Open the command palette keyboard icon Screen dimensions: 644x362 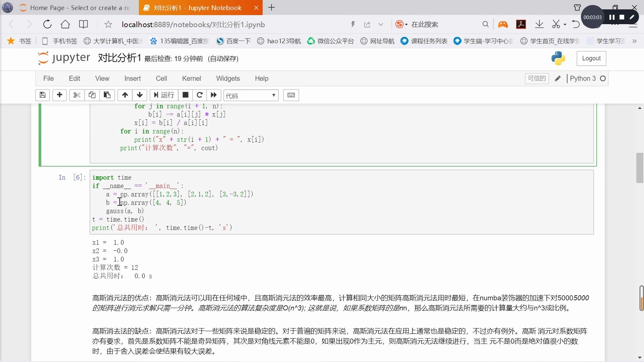(x=291, y=95)
